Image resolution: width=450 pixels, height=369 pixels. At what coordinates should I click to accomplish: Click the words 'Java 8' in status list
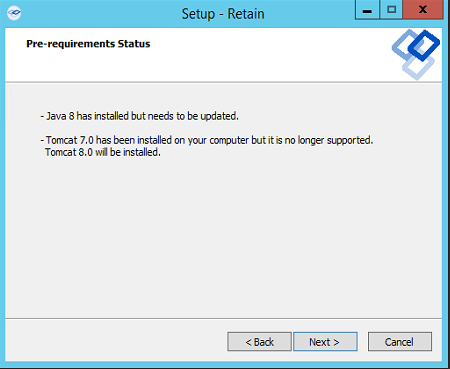point(60,116)
